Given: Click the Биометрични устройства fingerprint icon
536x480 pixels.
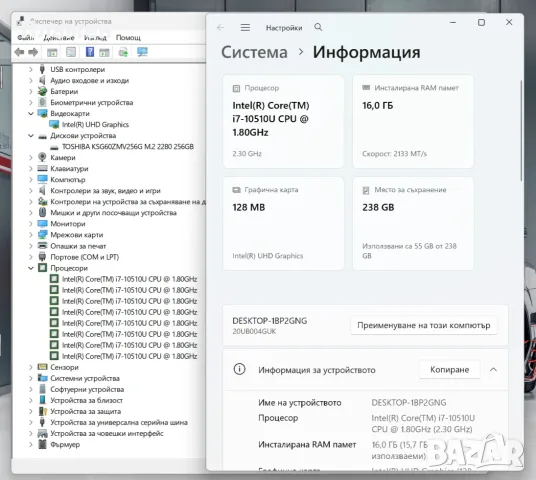Looking at the screenshot, I should click(x=42, y=102).
